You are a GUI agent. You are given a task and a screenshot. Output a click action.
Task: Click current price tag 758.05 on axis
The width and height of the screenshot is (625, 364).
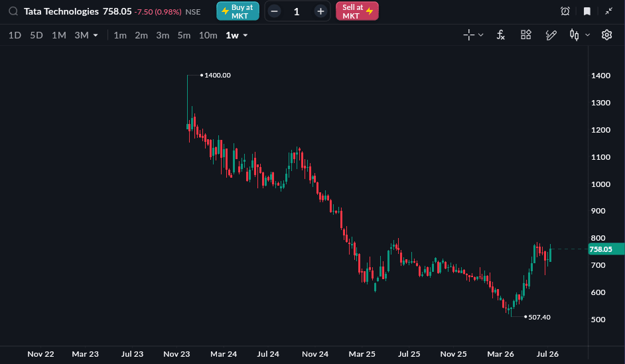coord(606,249)
